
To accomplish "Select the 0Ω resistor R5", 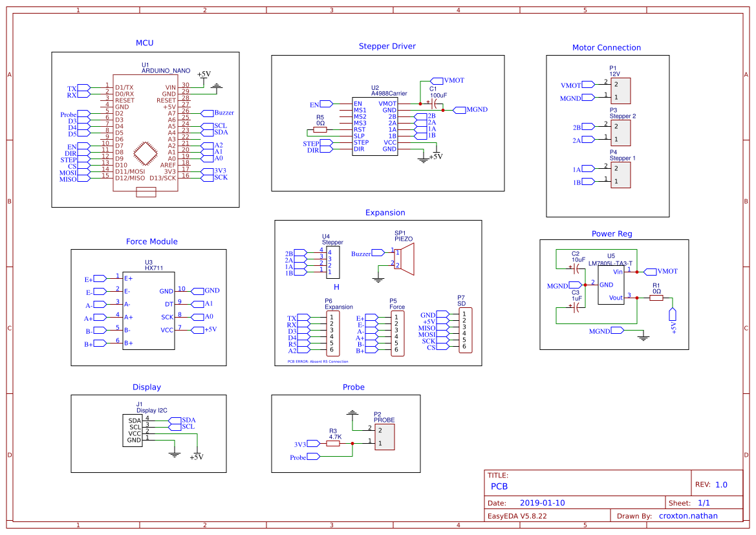I will pos(319,128).
